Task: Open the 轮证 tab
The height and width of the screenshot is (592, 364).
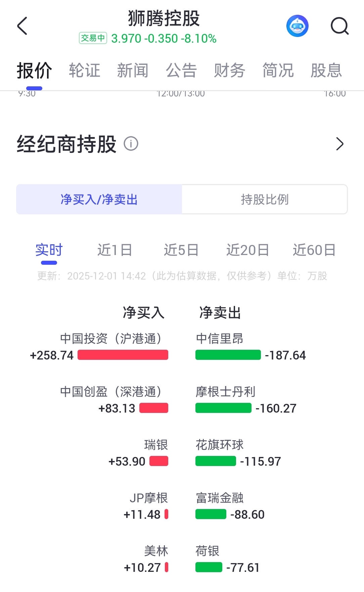Action: pos(85,71)
